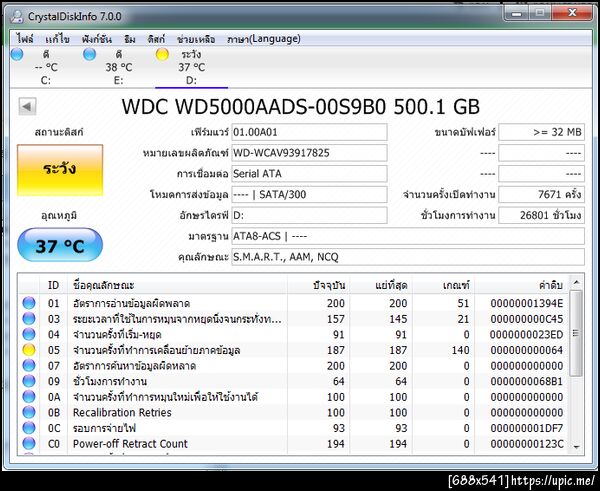
Task: Open the ช่วยเหลือ menu
Action: tap(196, 39)
